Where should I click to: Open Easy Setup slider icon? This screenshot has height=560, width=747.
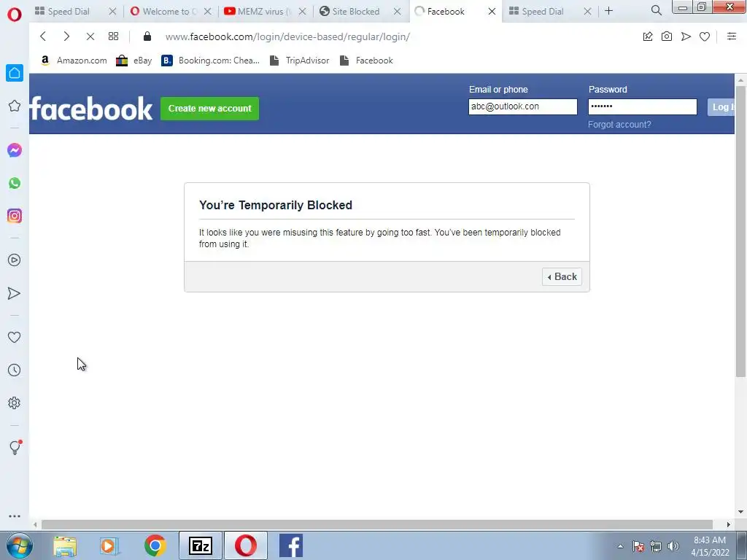tap(732, 36)
